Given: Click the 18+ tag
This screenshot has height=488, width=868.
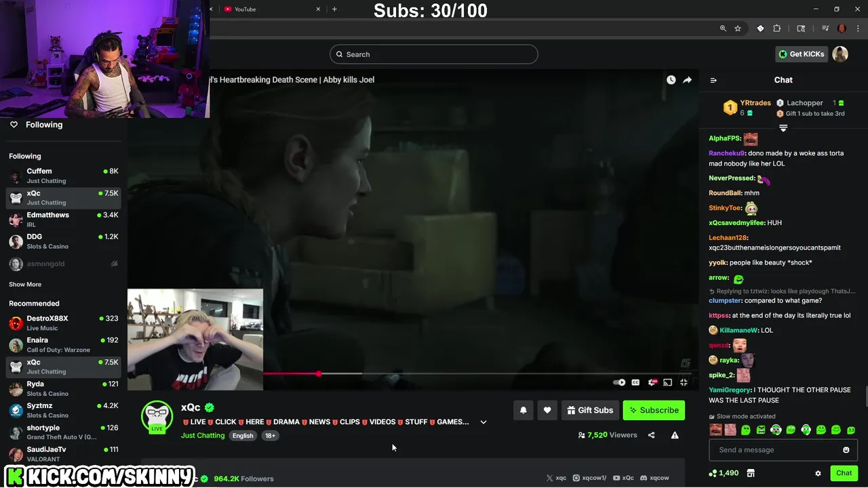Looking at the screenshot, I should tap(270, 436).
